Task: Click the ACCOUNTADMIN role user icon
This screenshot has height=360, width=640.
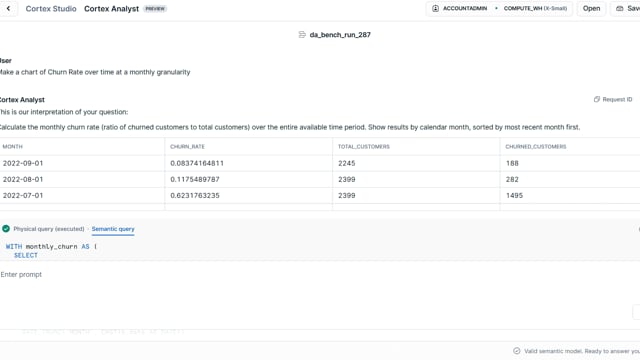Action: [x=436, y=8]
